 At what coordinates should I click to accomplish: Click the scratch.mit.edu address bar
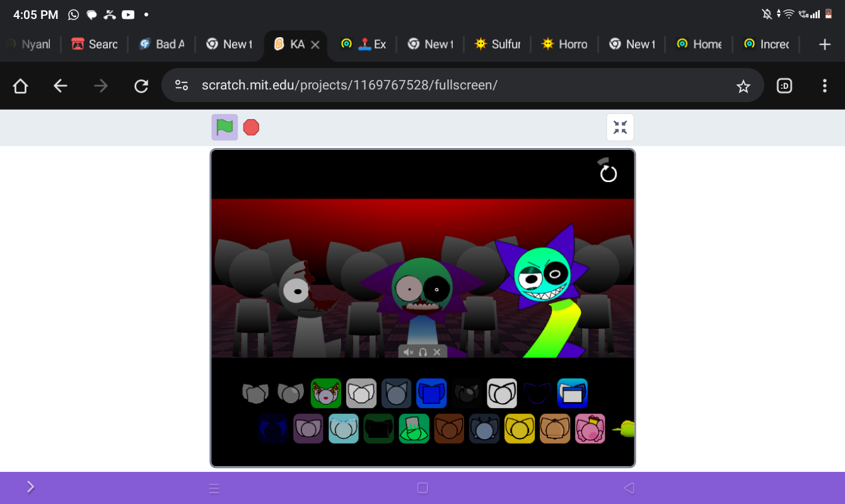coord(463,85)
